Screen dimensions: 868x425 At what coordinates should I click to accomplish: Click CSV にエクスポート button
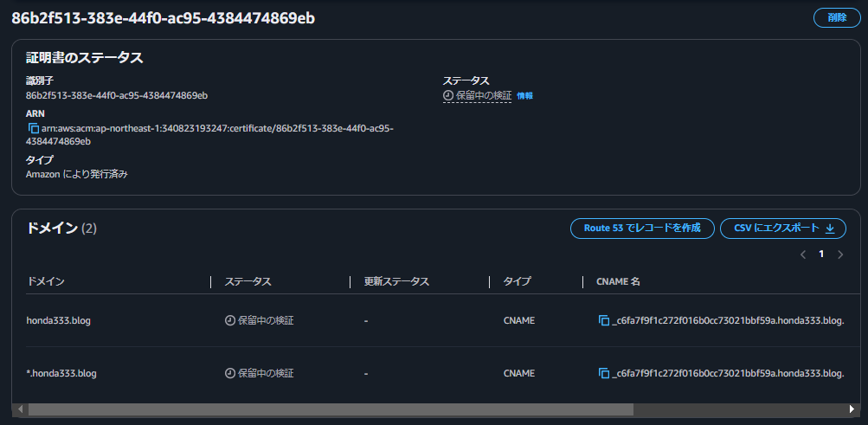pos(782,229)
